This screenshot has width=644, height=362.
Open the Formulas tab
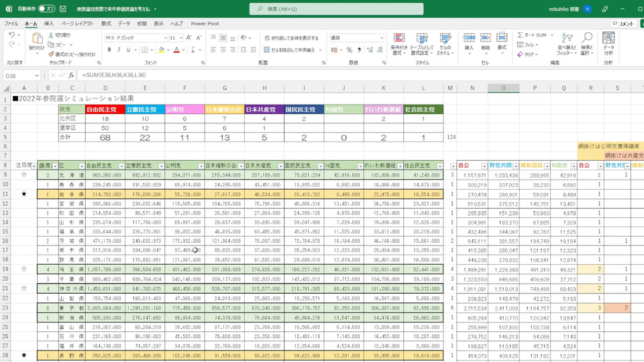click(x=106, y=24)
